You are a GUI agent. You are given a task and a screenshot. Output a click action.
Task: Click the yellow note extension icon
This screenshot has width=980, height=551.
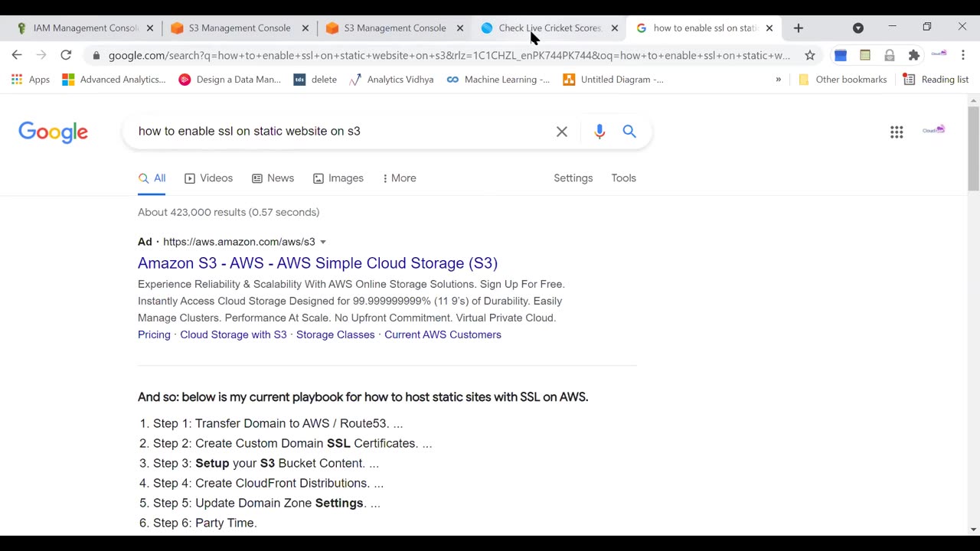point(865,55)
